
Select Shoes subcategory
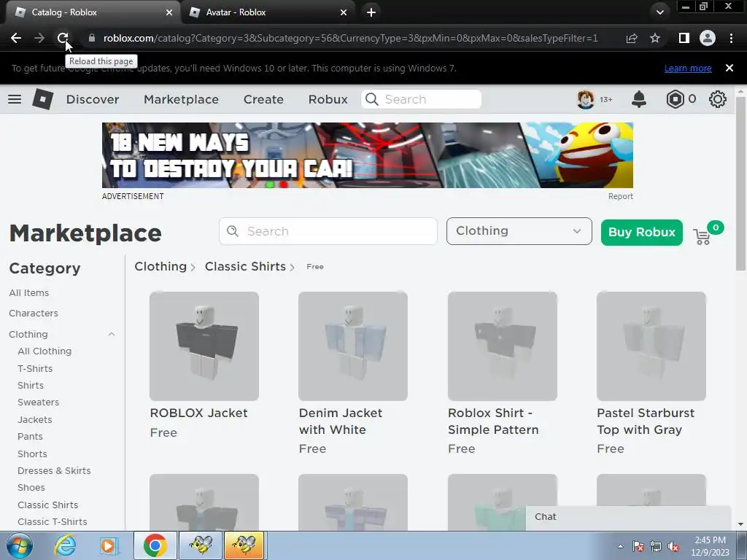point(31,488)
